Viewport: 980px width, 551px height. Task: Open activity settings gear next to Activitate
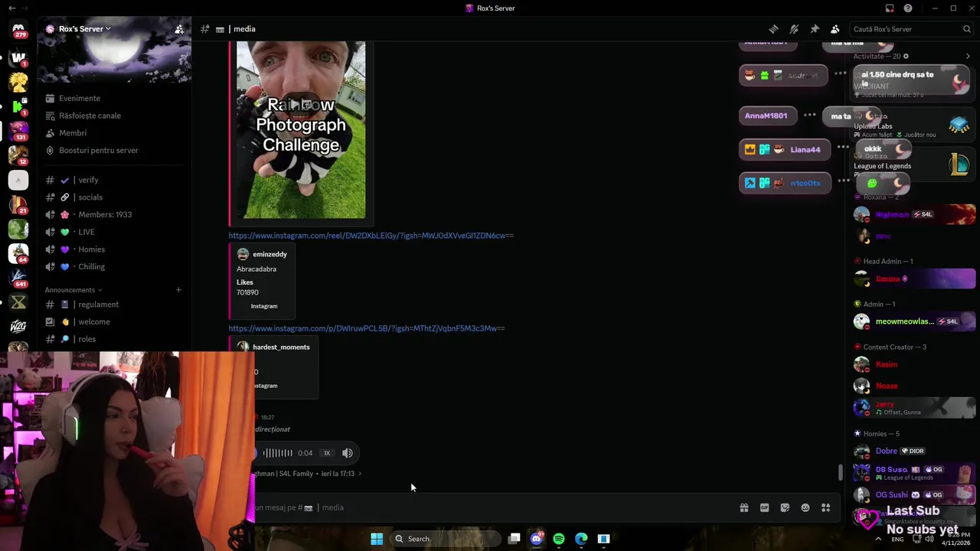(906, 57)
